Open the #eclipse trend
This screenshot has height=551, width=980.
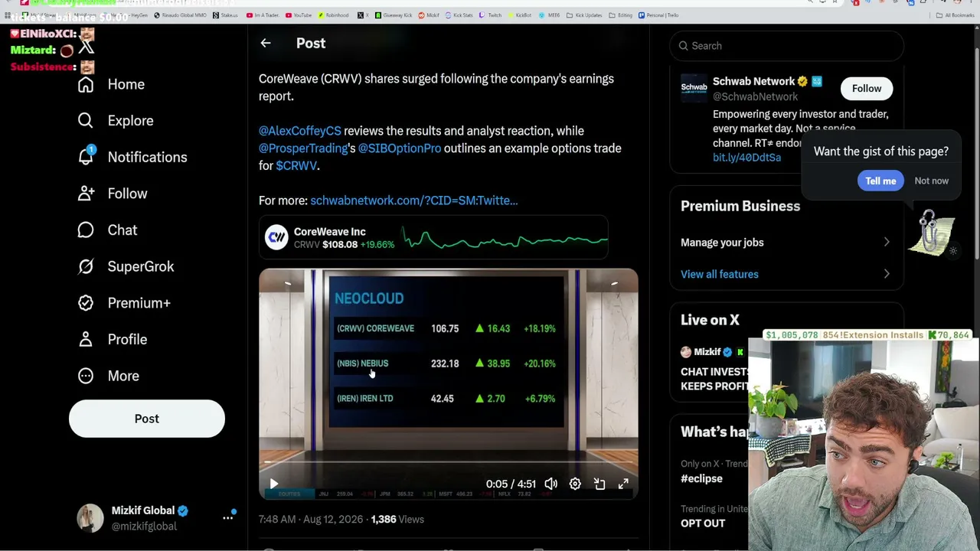[701, 478]
